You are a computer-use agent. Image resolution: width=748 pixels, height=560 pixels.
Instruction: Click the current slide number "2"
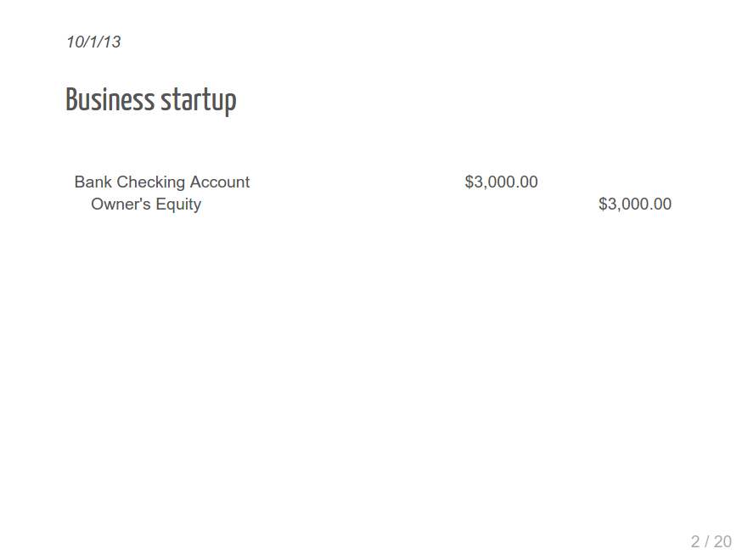[x=695, y=541]
